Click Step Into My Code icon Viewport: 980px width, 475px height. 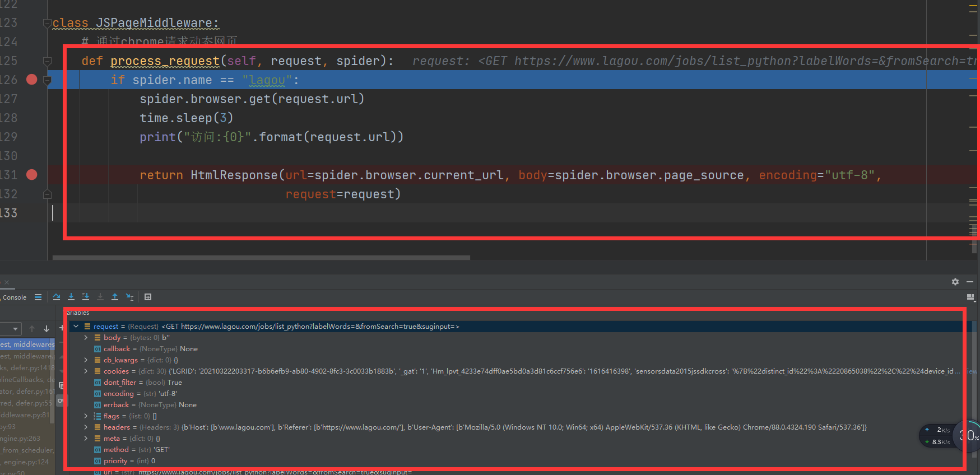86,297
